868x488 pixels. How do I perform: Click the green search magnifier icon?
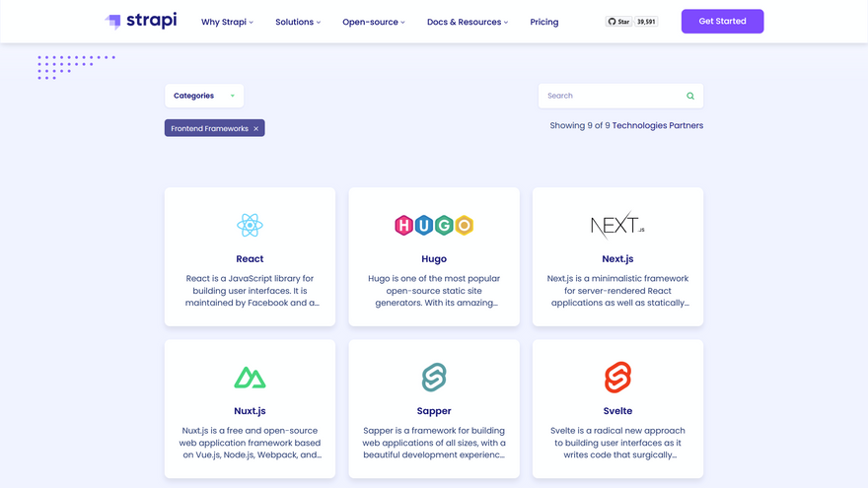[690, 96]
